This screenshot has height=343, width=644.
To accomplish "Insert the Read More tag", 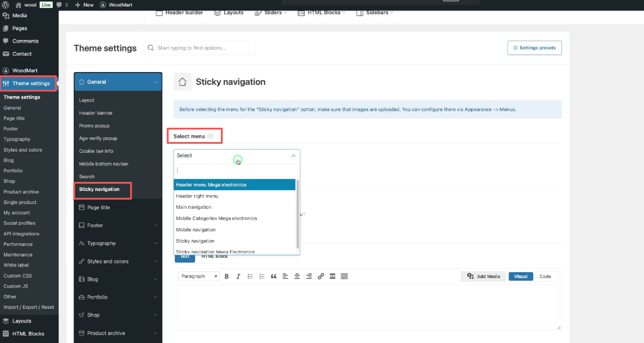I will click(332, 276).
